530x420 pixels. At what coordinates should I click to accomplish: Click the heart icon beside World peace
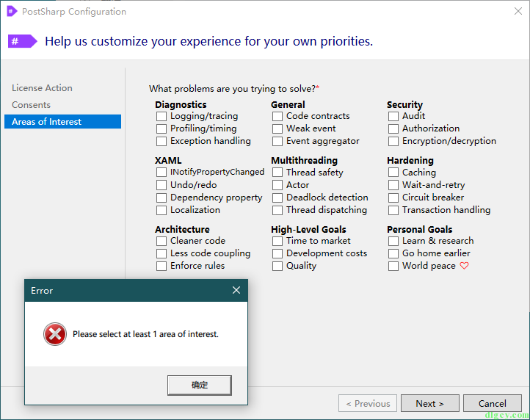(465, 266)
